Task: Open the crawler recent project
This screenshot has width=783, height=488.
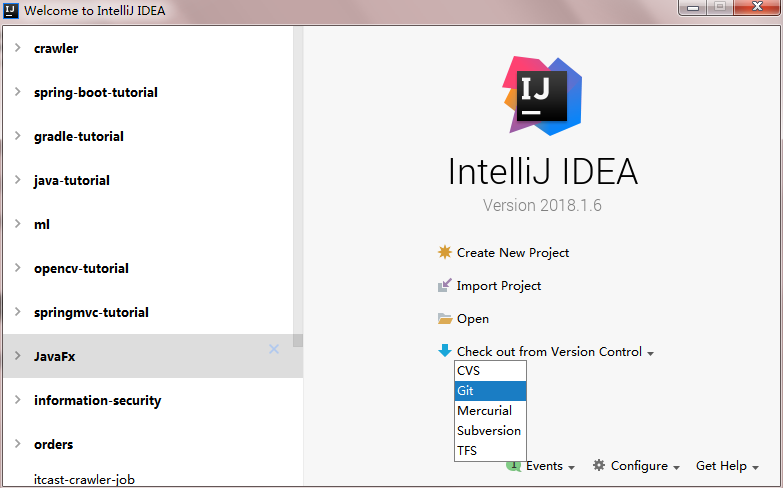Action: (x=56, y=48)
